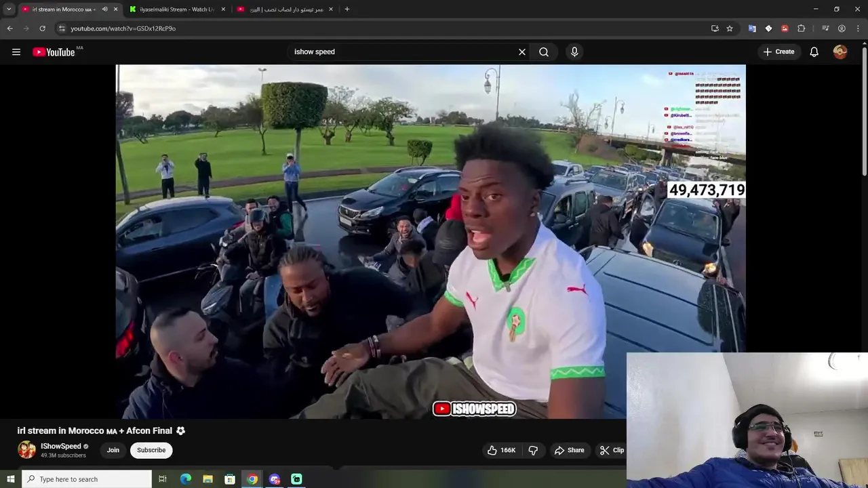Open Chrome media controls icon
The image size is (868, 488).
825,28
